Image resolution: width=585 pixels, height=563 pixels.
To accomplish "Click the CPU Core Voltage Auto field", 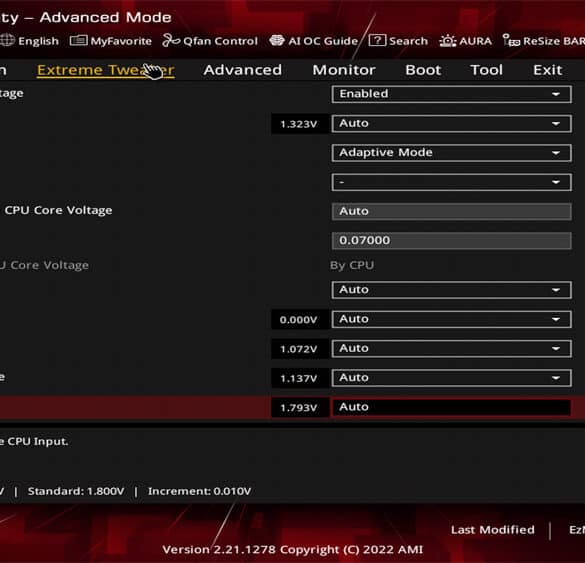I will pos(451,212).
